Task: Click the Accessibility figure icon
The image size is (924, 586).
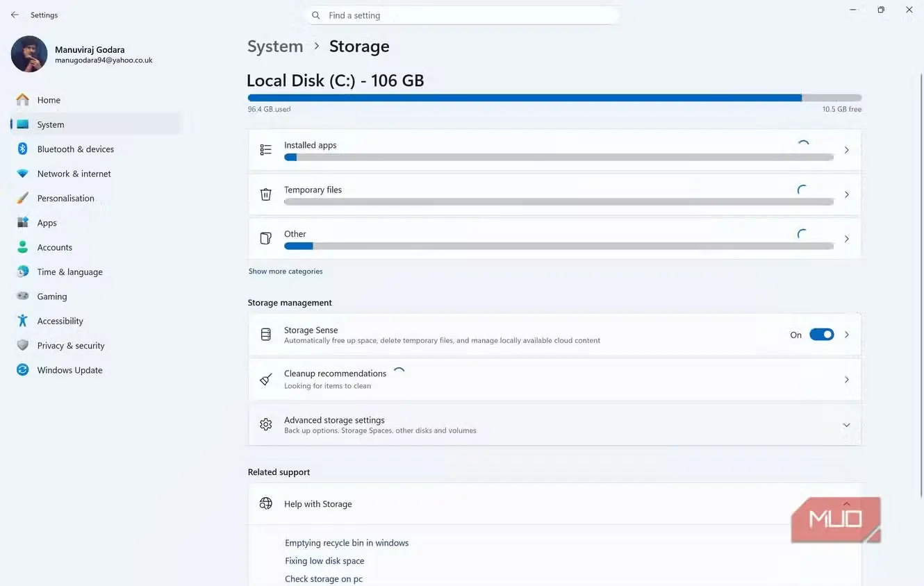Action: pyautogui.click(x=23, y=321)
